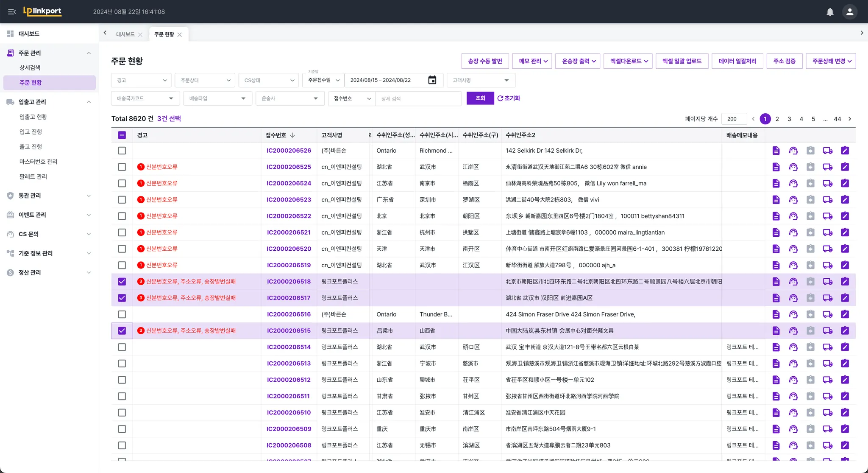Viewport: 868px width, 473px height.
Task: Click truck delivery icon for IC2000206524
Action: 827,183
